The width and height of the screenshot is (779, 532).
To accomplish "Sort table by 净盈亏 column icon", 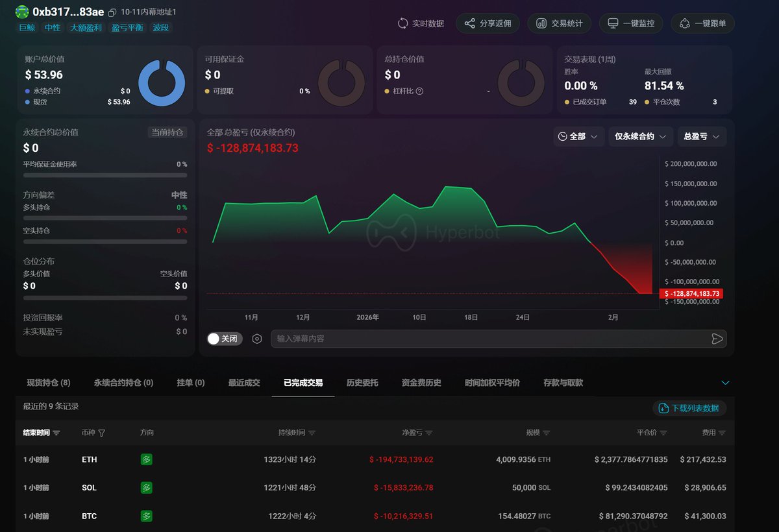I will point(429,433).
